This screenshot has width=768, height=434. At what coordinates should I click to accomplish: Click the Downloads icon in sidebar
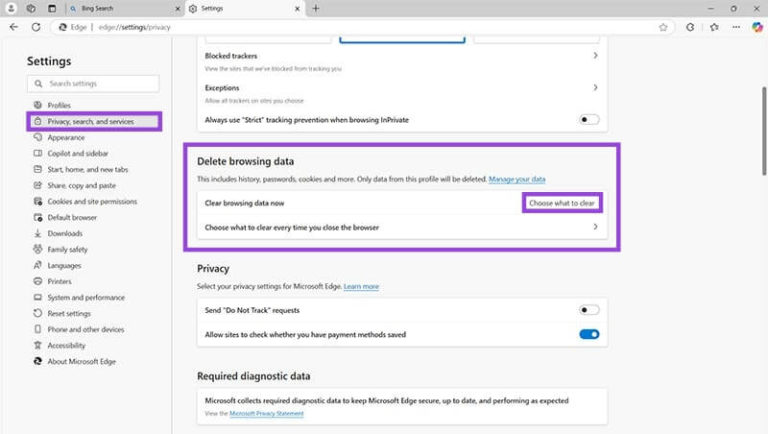tap(38, 233)
